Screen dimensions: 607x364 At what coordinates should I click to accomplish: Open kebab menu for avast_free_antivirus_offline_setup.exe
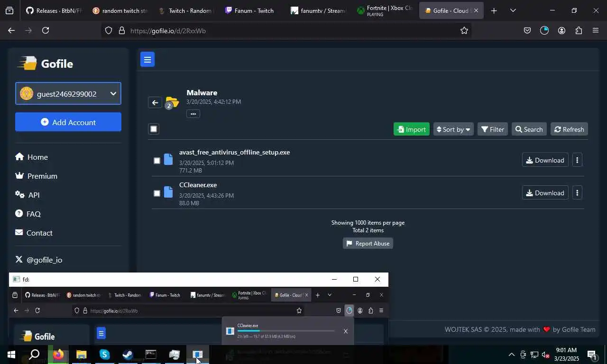(x=577, y=160)
